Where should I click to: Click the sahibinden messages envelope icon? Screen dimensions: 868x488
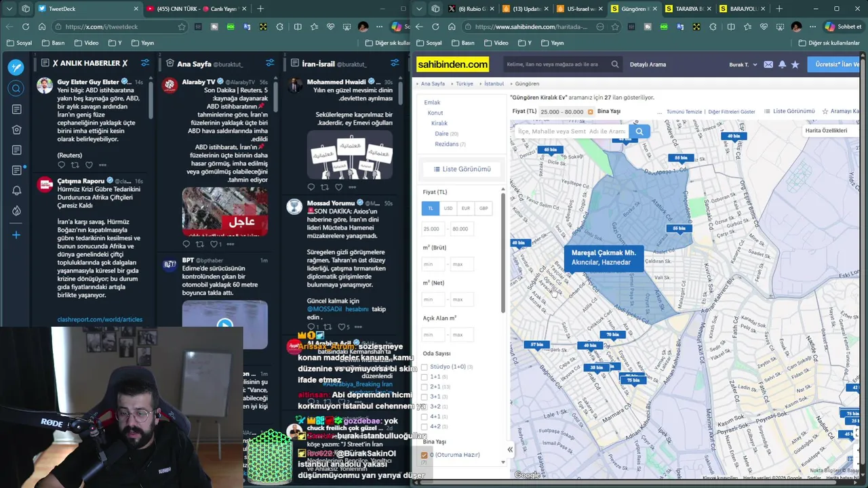coord(768,64)
